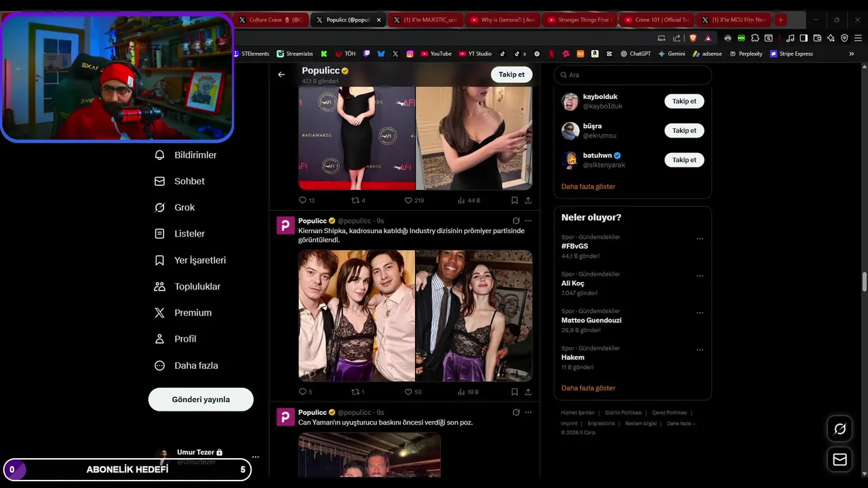Open more options on Kiernan Shipka post

(x=528, y=220)
